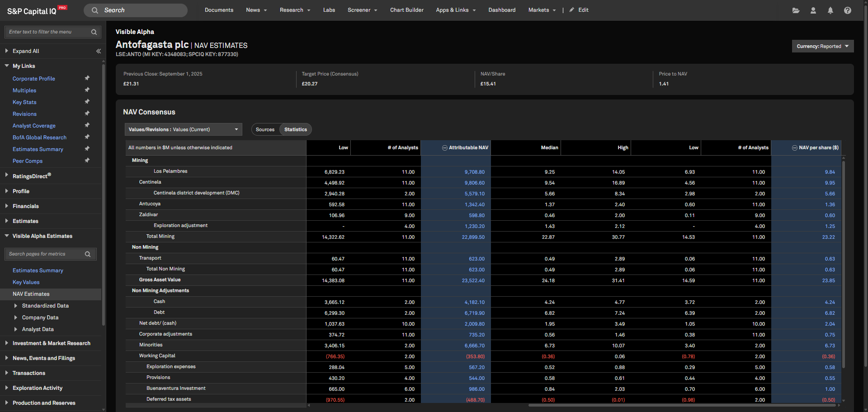
Task: Expand the Transactions section
Action: pos(7,373)
